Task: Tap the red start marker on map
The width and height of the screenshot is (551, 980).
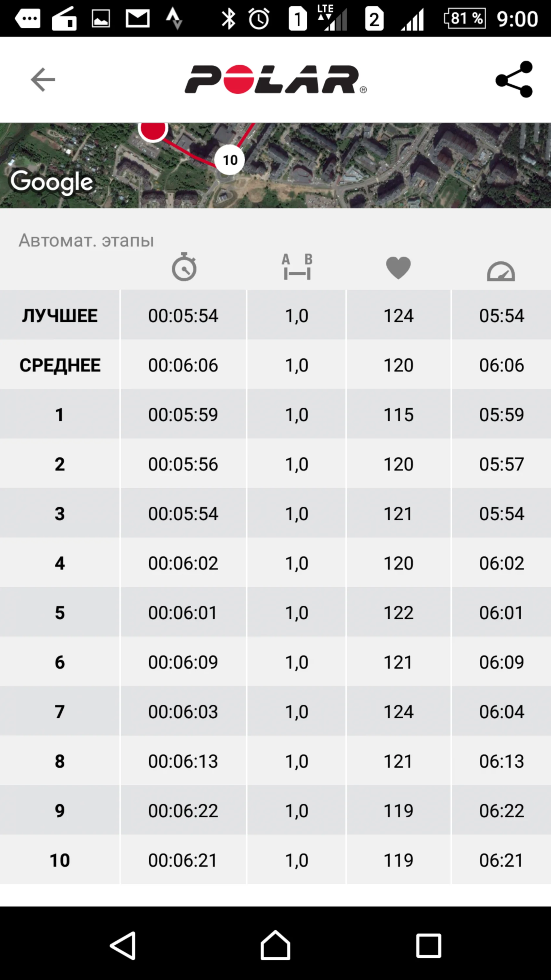Action: pyautogui.click(x=153, y=129)
